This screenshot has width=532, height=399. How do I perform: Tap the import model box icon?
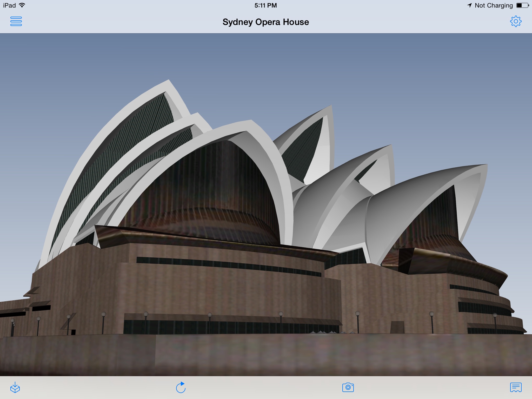pyautogui.click(x=15, y=387)
